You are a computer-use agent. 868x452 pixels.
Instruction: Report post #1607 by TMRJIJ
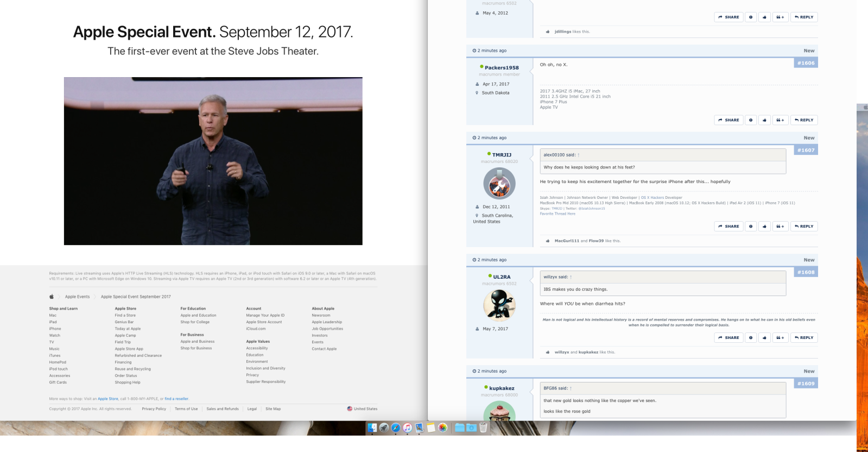[x=751, y=226]
